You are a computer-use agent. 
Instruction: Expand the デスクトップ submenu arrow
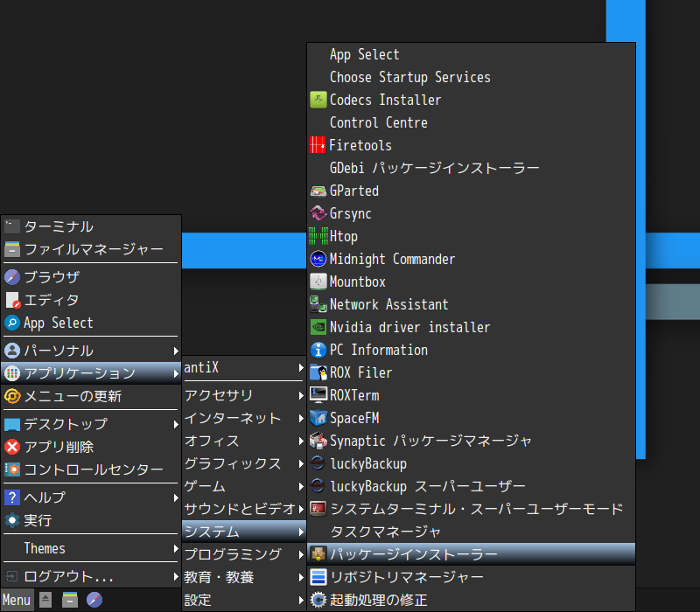click(x=176, y=424)
